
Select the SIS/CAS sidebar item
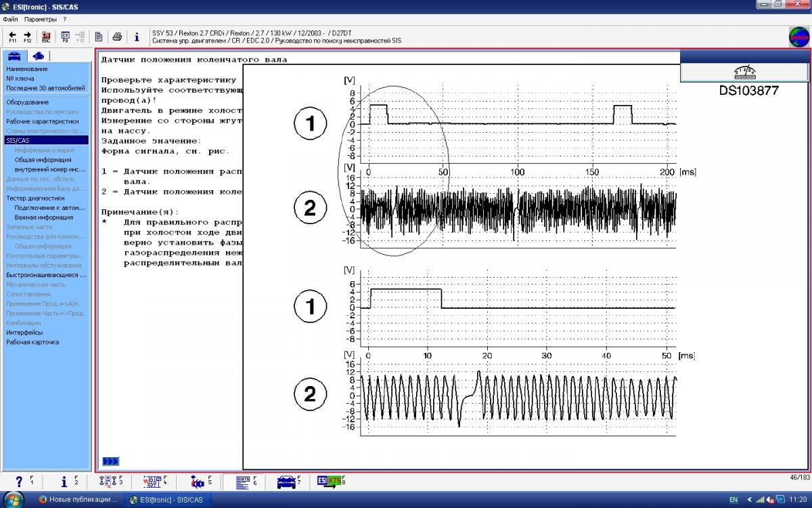47,140
